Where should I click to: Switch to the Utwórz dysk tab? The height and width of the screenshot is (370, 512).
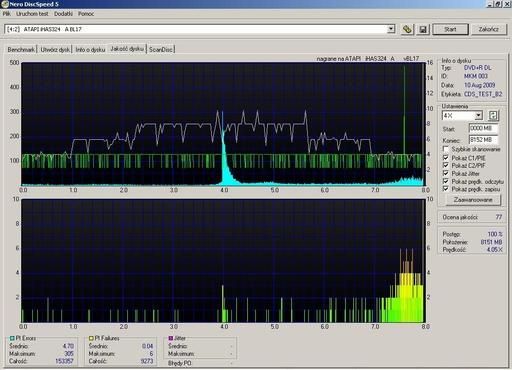55,49
